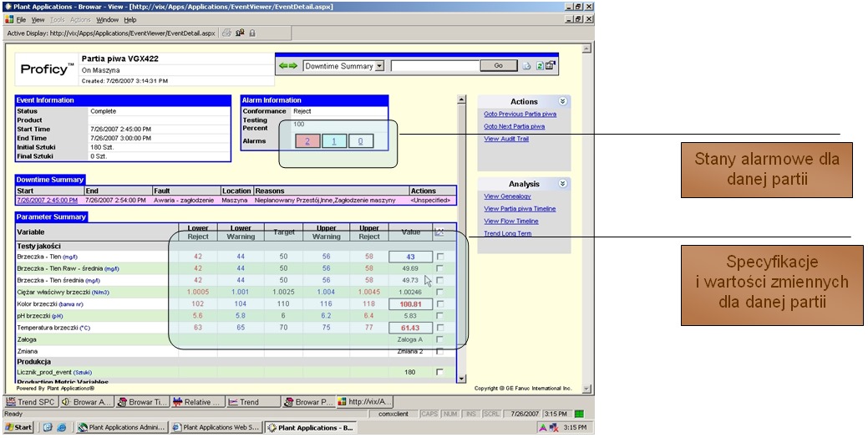
Task: Click the users icon in the Active Display toolbar
Action: 240,33
